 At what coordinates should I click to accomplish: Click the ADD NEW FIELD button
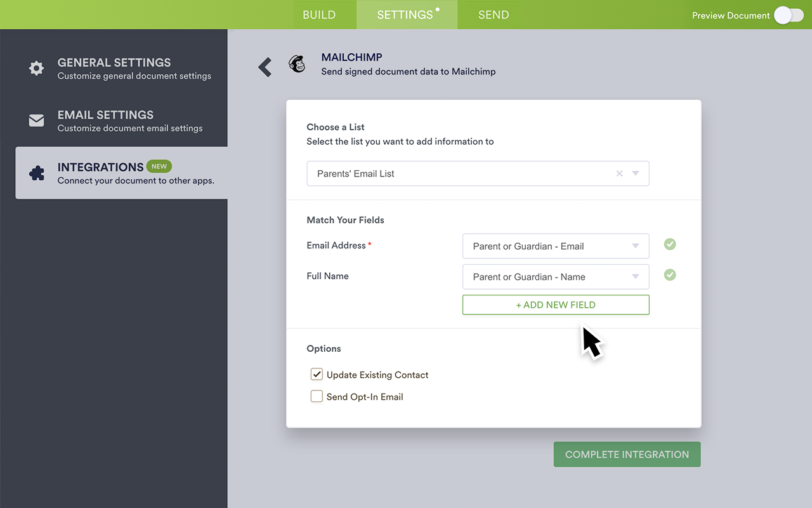click(556, 305)
